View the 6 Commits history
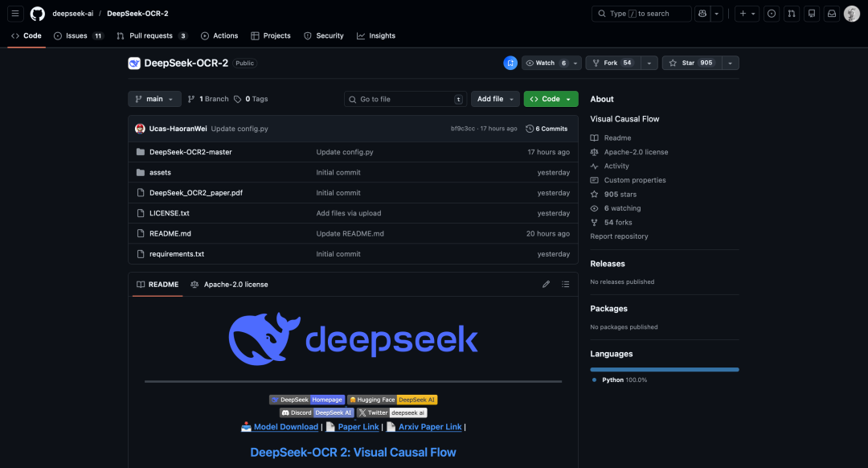 pos(547,129)
